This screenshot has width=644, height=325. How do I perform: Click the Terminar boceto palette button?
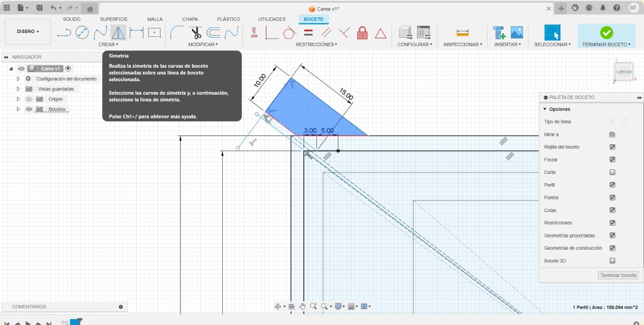tap(618, 275)
